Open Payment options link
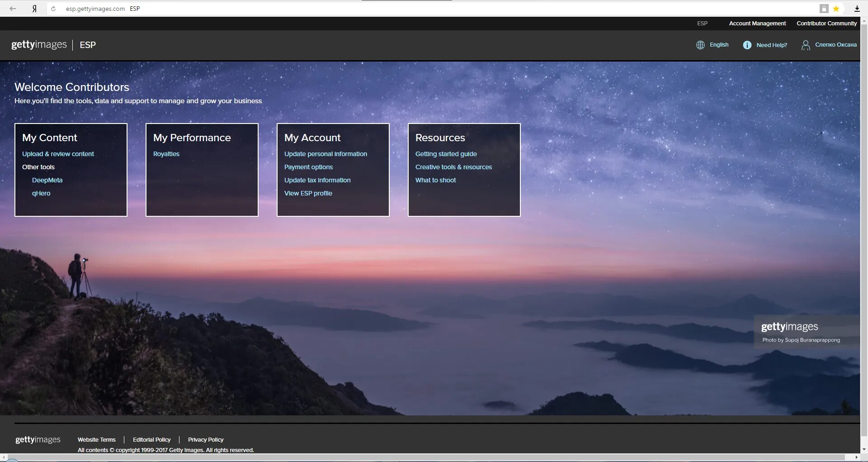The width and height of the screenshot is (868, 462). pos(308,167)
